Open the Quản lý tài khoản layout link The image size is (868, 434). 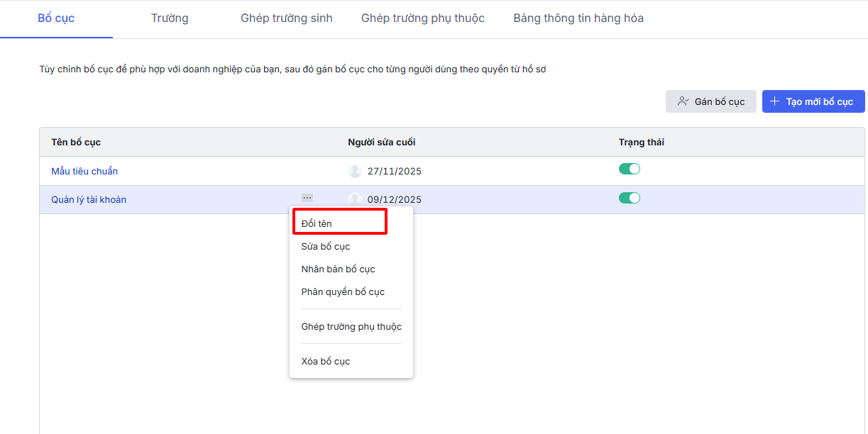[x=89, y=199]
